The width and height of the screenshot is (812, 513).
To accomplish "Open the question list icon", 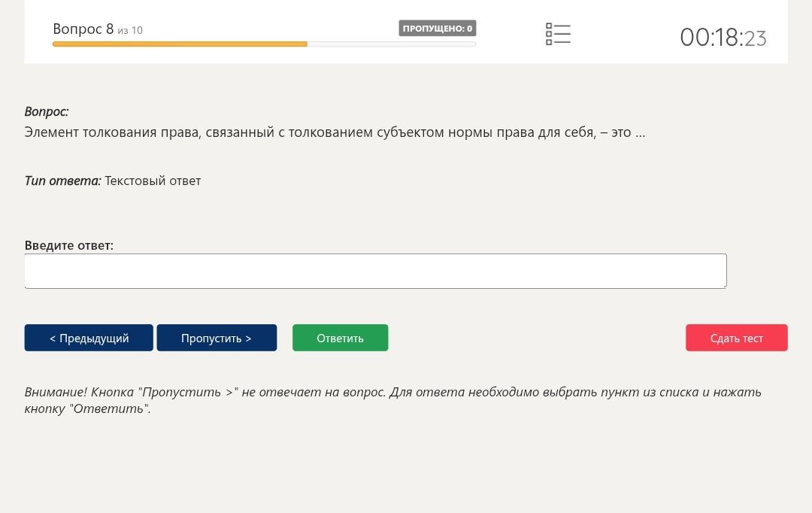I will coord(558,34).
